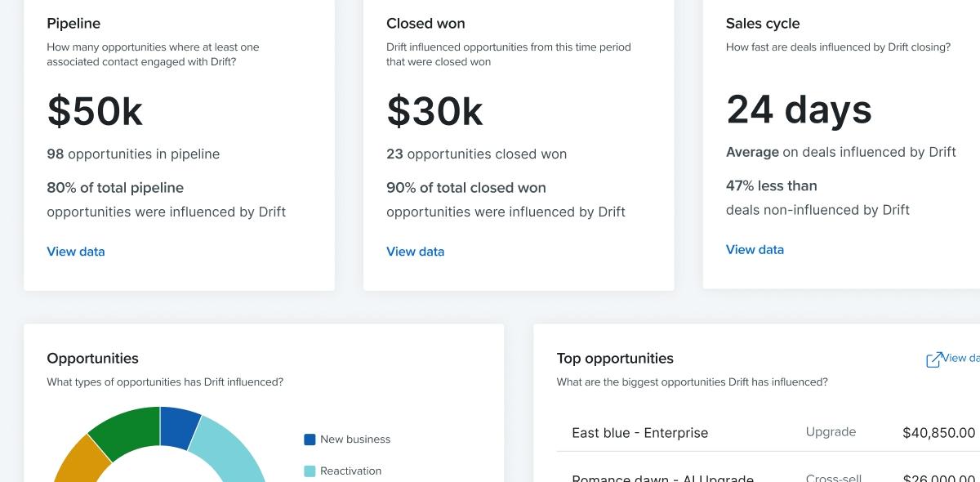This screenshot has width=980, height=482.
Task: Click the 24 days sales cycle value
Action: tap(799, 109)
